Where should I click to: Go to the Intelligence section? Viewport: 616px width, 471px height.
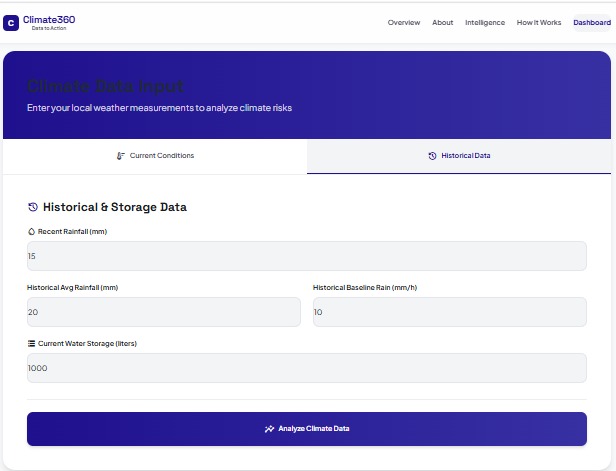[x=485, y=23]
